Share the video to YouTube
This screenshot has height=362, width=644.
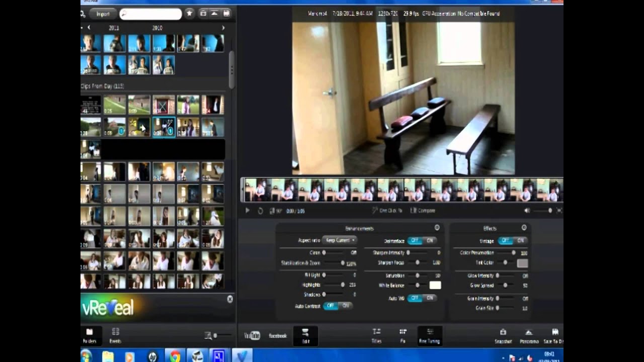pos(252,335)
